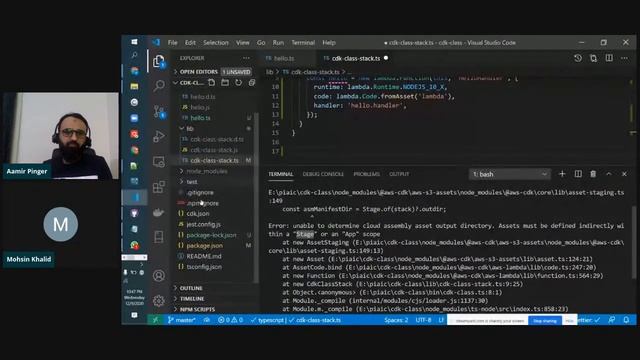Refresh the explorer file tree
Viewport: 640px width, 360px height.
238,82
